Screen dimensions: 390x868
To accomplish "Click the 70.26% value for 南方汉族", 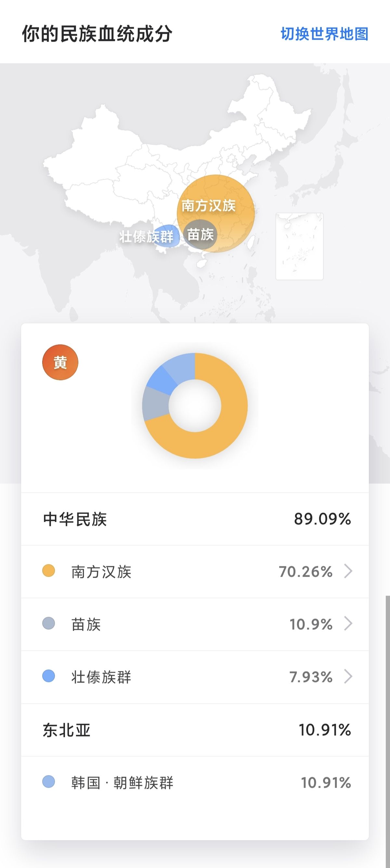I will pyautogui.click(x=305, y=572).
